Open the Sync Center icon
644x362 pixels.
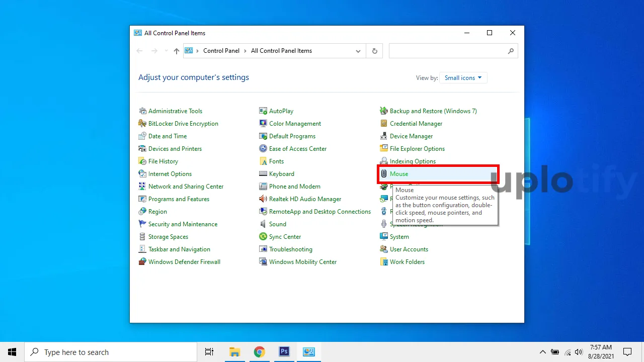[x=263, y=237]
